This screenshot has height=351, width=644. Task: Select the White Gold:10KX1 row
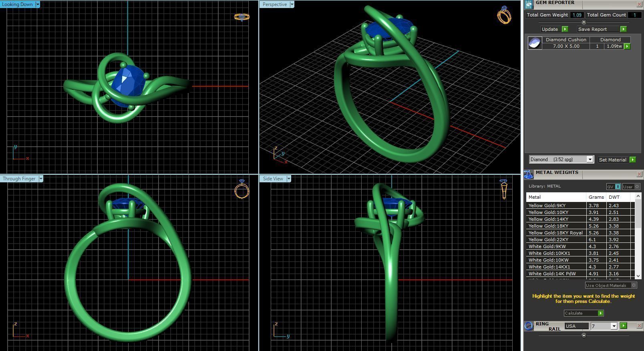(x=580, y=253)
